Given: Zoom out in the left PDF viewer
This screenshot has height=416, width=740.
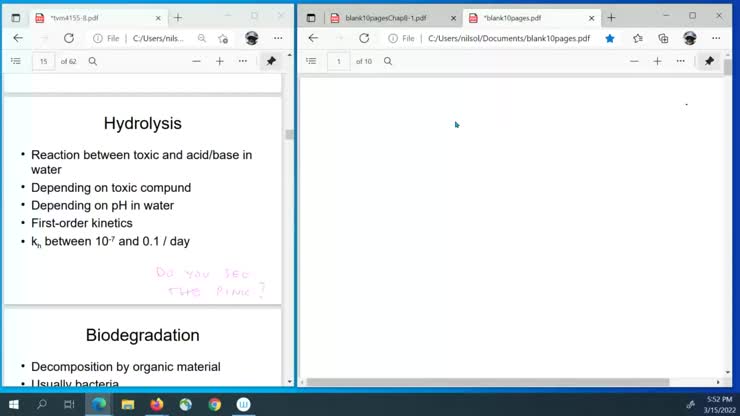Looking at the screenshot, I should pyautogui.click(x=196, y=61).
